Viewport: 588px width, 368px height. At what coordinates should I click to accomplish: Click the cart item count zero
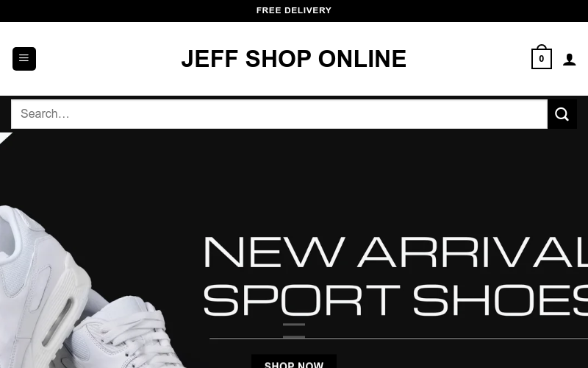541,59
